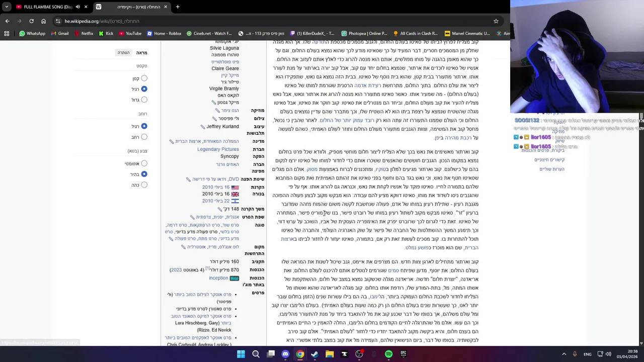Click the pencil icon beside Jeffrey Kurland
The width and height of the screenshot is (644, 362).
coord(202,127)
